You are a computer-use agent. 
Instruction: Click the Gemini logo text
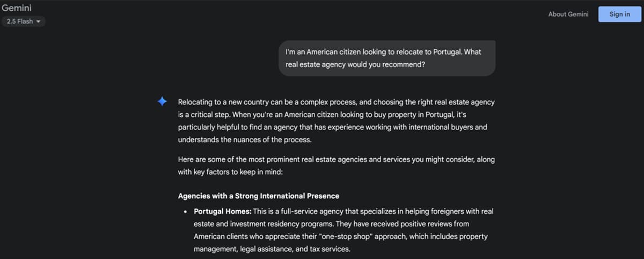click(x=17, y=8)
